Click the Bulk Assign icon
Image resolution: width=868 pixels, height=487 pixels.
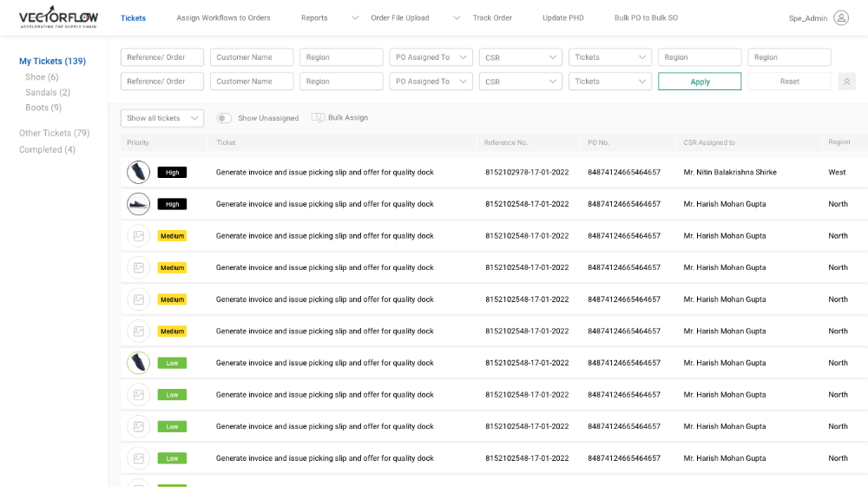click(x=318, y=118)
